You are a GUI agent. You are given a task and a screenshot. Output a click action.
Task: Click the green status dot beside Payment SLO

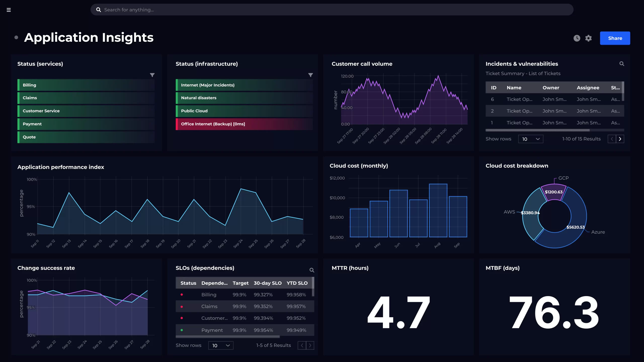(182, 330)
